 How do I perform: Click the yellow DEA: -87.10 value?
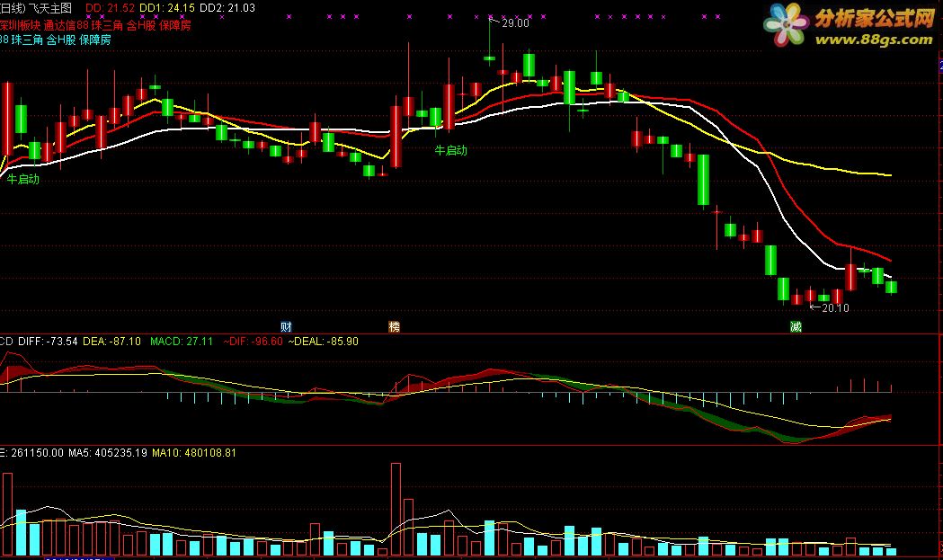(111, 341)
